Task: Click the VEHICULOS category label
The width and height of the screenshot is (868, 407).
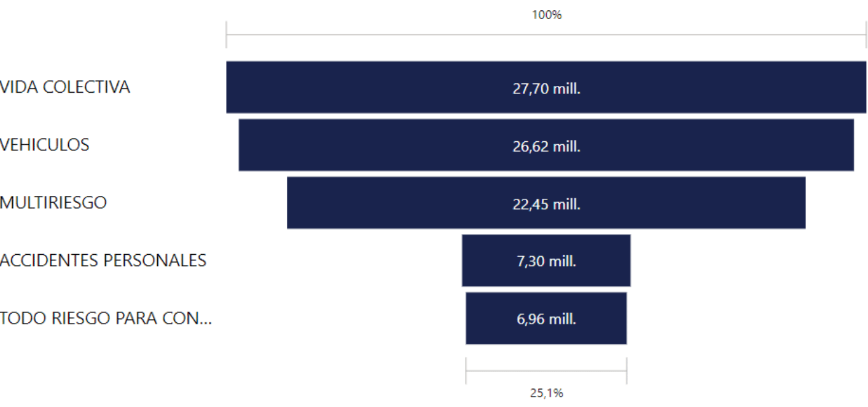Action: click(44, 145)
